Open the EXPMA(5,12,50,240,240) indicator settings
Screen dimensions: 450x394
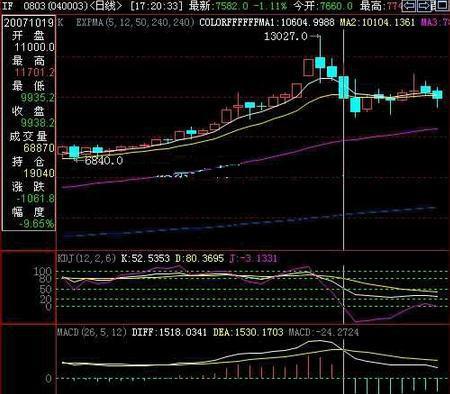click(x=135, y=22)
